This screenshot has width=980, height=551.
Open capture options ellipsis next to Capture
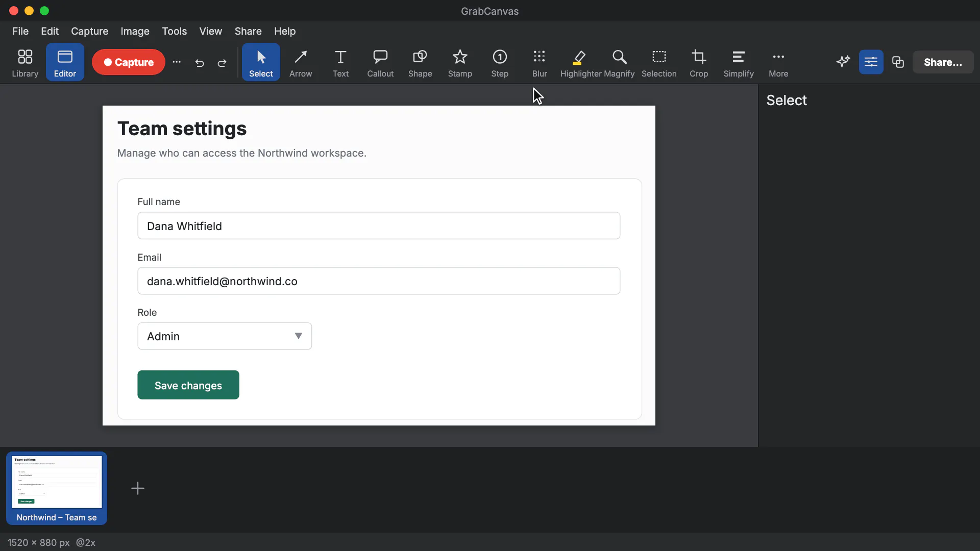tap(177, 62)
